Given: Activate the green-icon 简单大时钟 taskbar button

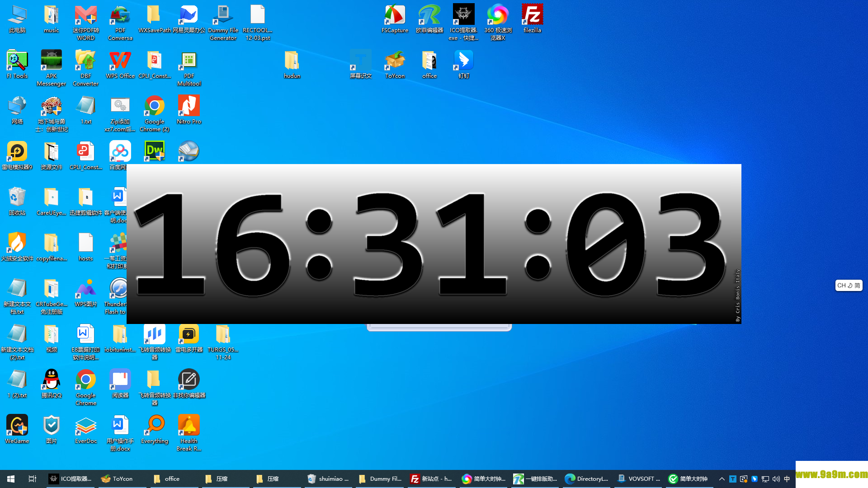Looking at the screenshot, I should [x=690, y=479].
